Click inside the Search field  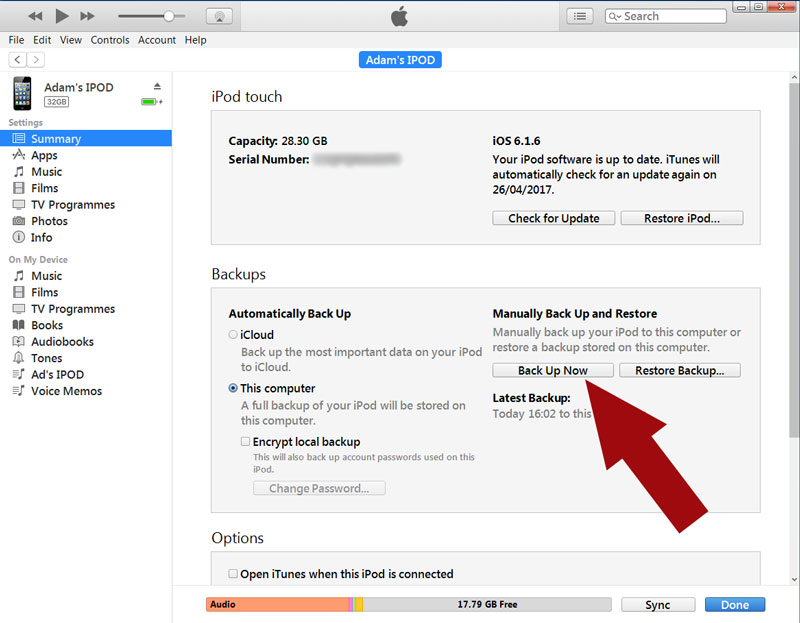coord(670,15)
